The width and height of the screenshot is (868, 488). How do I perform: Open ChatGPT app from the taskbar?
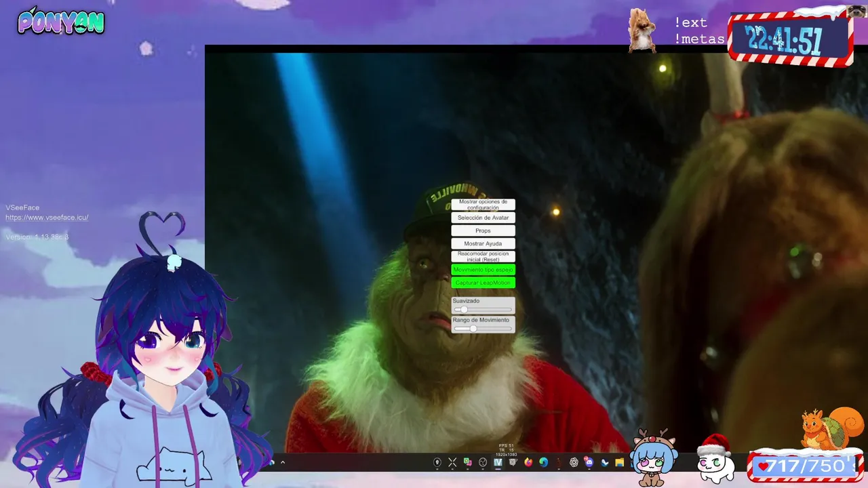pos(574,462)
